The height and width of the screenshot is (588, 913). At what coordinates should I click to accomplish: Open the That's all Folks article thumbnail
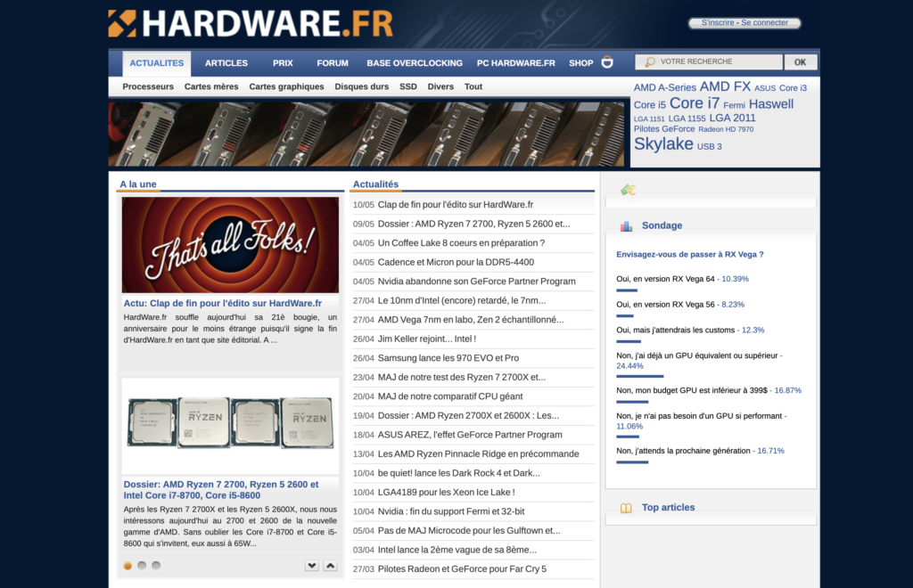coord(230,245)
